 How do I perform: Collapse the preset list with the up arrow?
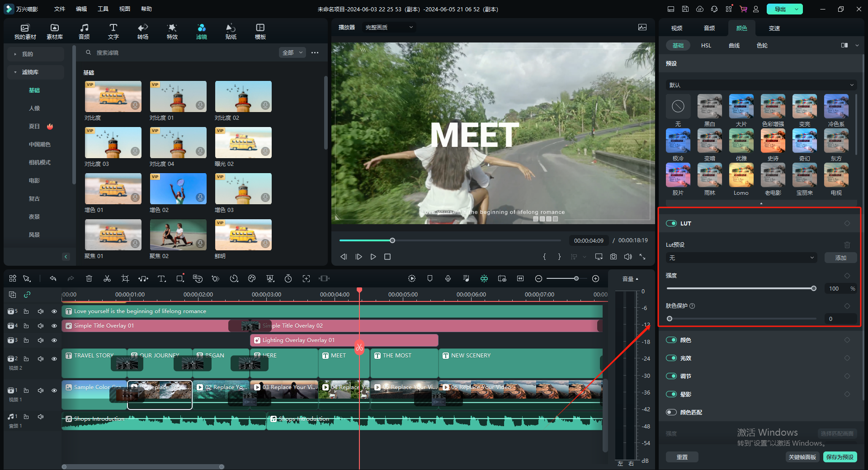tap(761, 203)
